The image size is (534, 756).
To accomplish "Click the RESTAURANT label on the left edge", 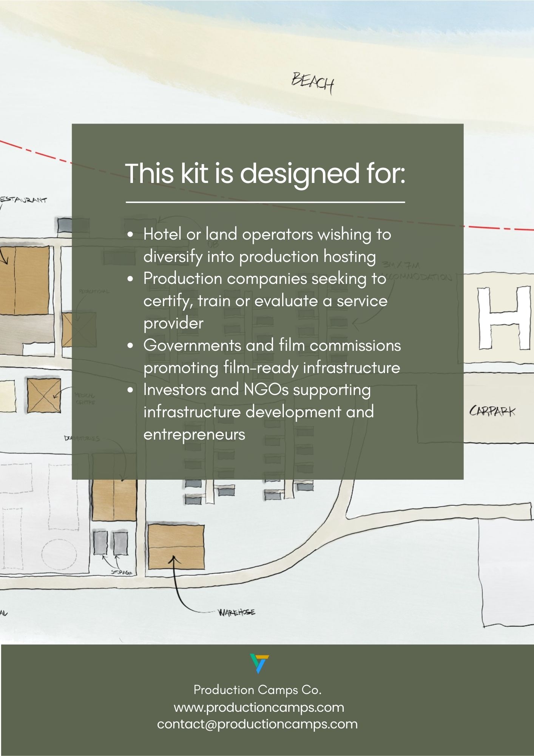I will (23, 200).
